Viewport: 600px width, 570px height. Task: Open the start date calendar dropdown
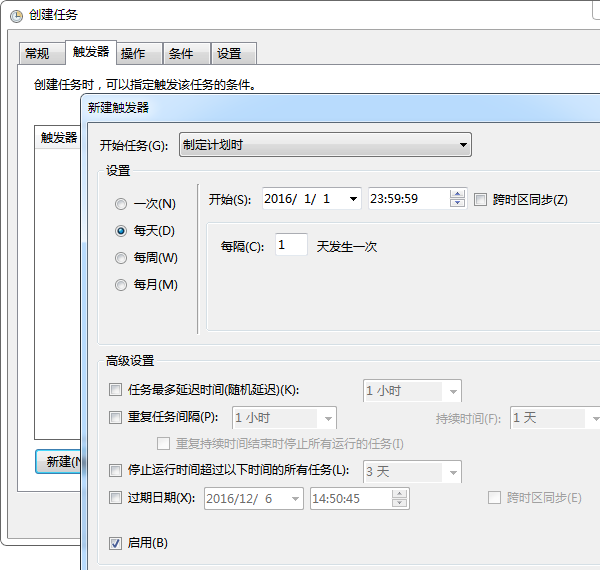[354, 199]
